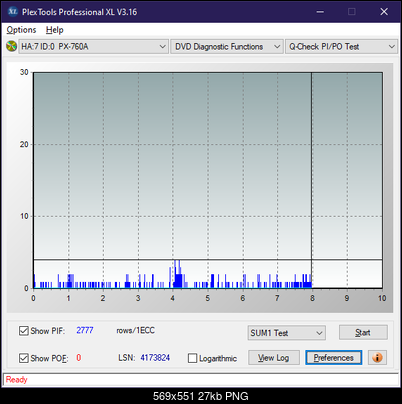Minimize the PlexTools window

tap(320, 12)
